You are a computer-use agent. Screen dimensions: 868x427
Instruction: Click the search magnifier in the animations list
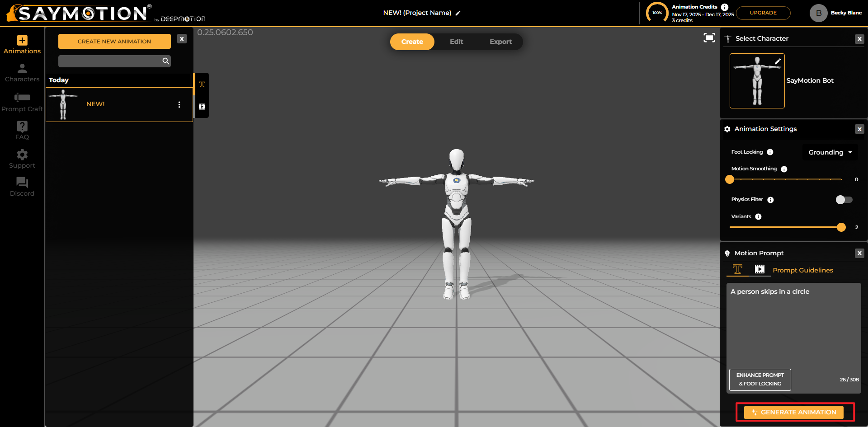click(x=165, y=61)
